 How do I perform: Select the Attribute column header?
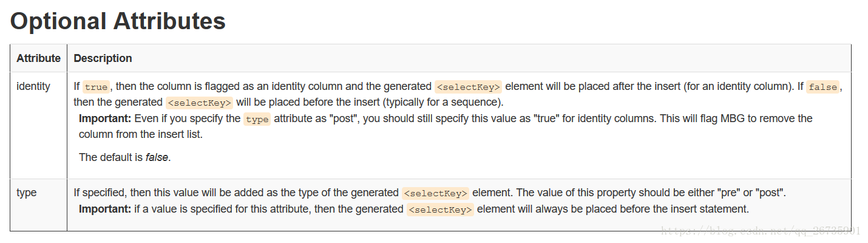38,58
